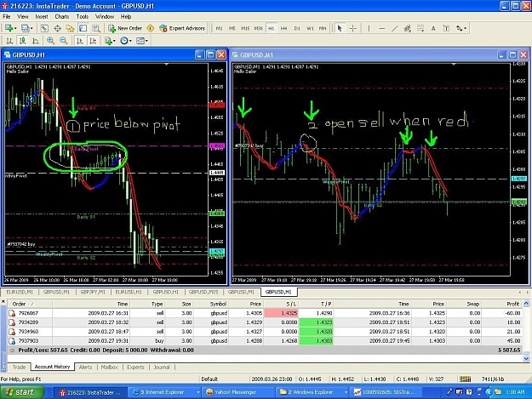Toggle chart Auto Scroll
Screen dimensions: 532x399
(x=80, y=41)
